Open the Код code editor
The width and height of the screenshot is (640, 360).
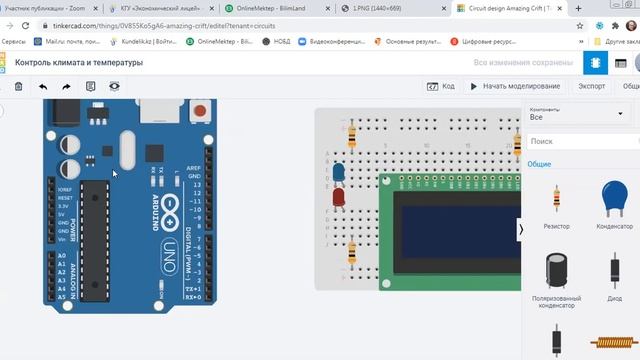[x=440, y=86]
